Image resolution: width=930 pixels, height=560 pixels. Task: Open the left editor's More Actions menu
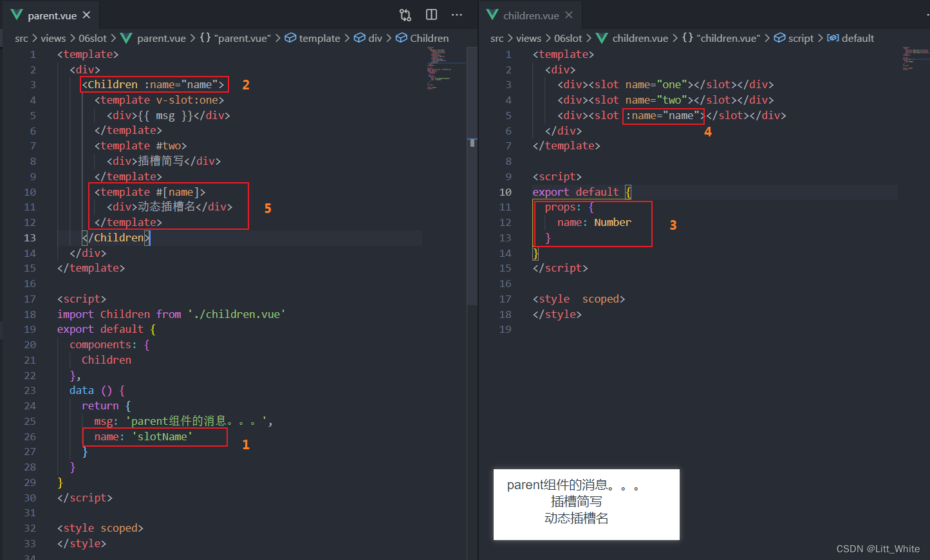(x=457, y=15)
